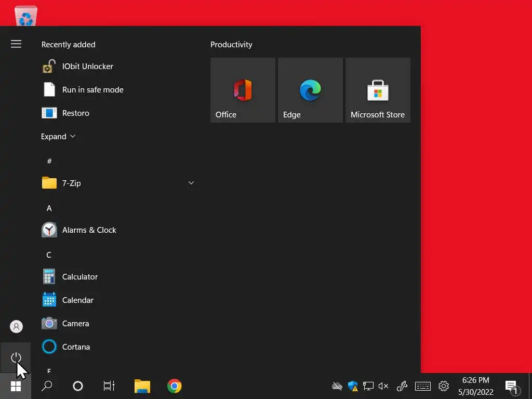Open the Microsoft Store tile
Screen dimensions: 532x399
tap(378, 90)
